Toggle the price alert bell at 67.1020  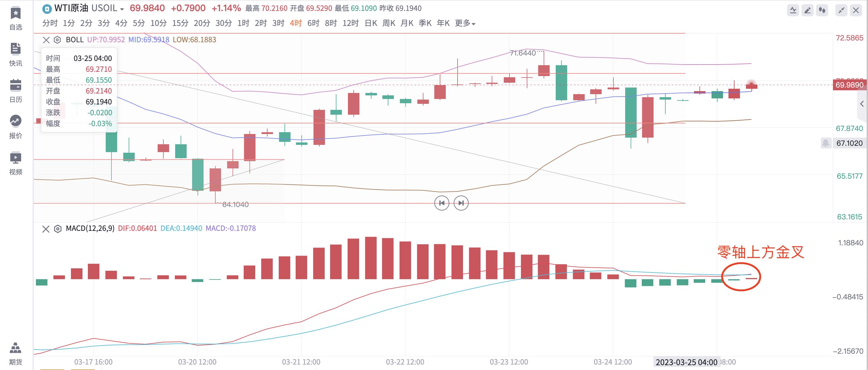(825, 143)
